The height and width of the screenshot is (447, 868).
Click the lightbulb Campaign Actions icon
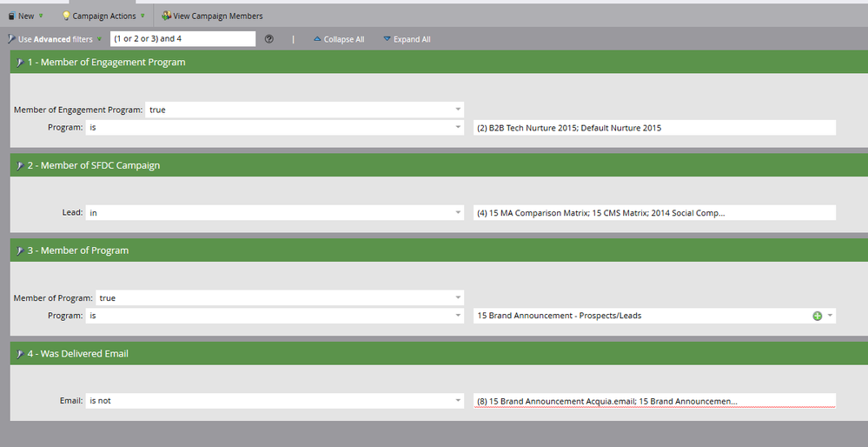click(x=66, y=16)
